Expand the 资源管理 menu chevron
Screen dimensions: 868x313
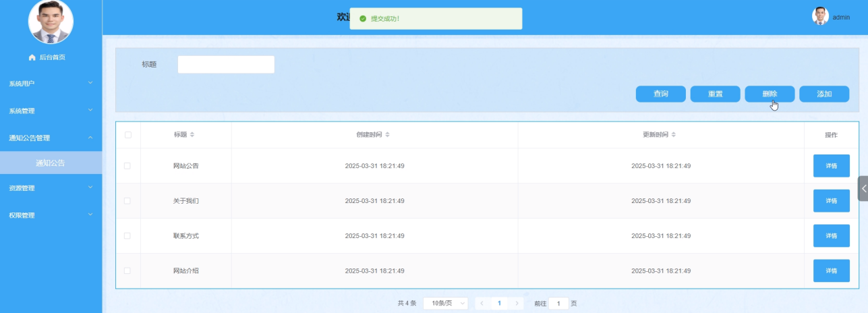coord(90,188)
